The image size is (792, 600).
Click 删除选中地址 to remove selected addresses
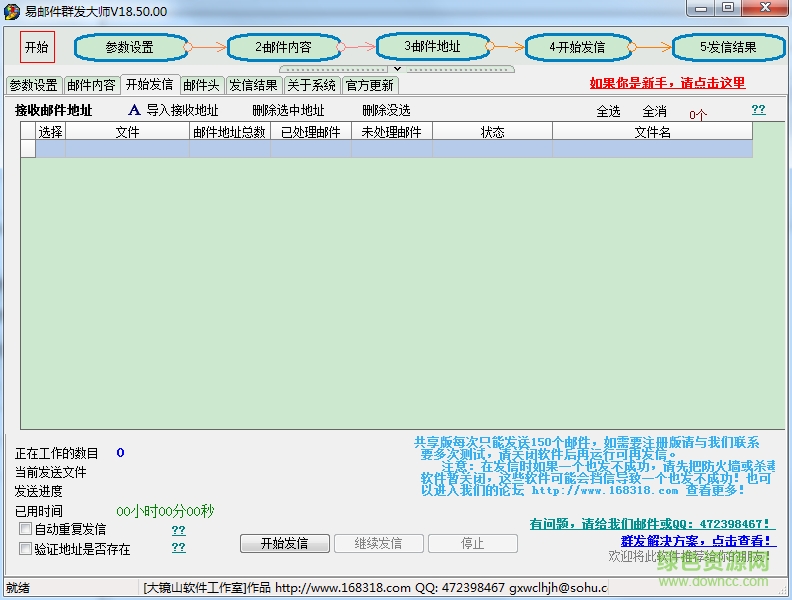(x=288, y=111)
